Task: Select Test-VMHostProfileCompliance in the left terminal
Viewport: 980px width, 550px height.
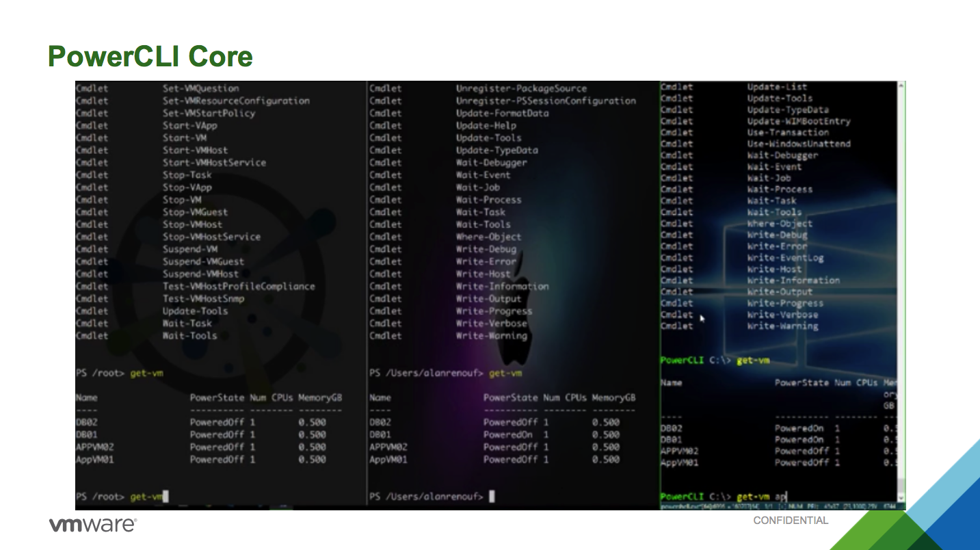Action: coord(239,287)
